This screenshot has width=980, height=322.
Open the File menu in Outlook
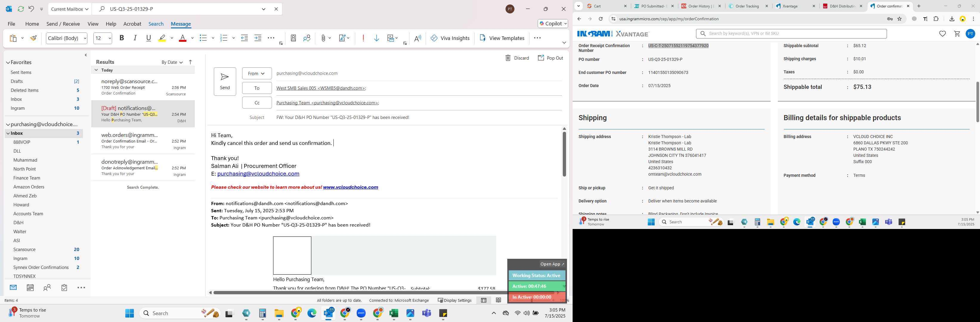[11, 24]
